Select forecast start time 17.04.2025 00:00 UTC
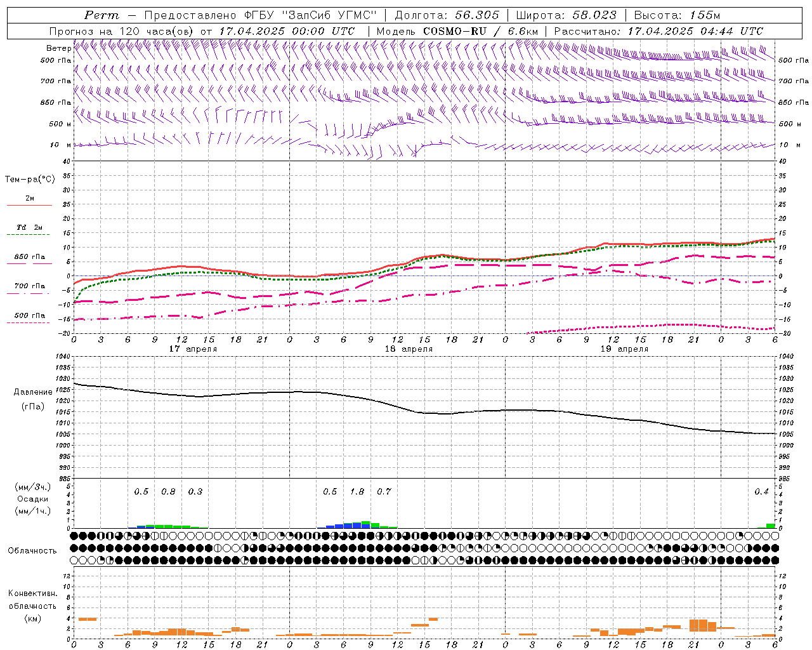The width and height of the screenshot is (812, 650). click(287, 31)
